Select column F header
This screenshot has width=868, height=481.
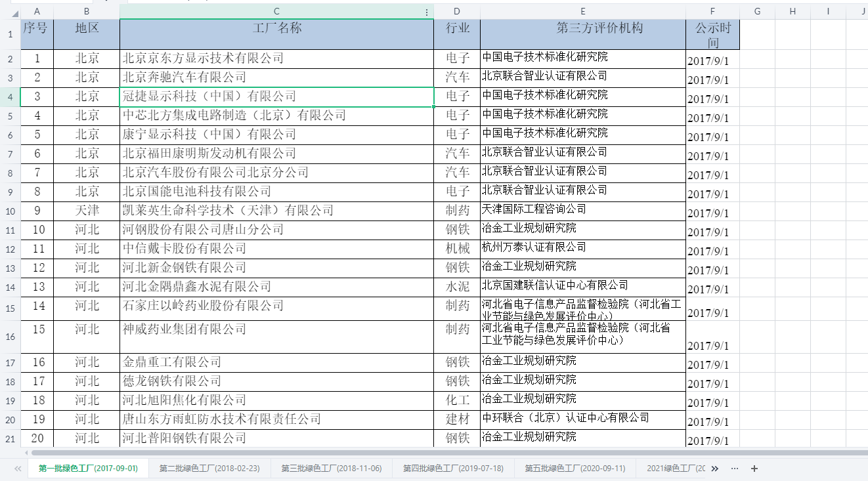[x=713, y=11]
